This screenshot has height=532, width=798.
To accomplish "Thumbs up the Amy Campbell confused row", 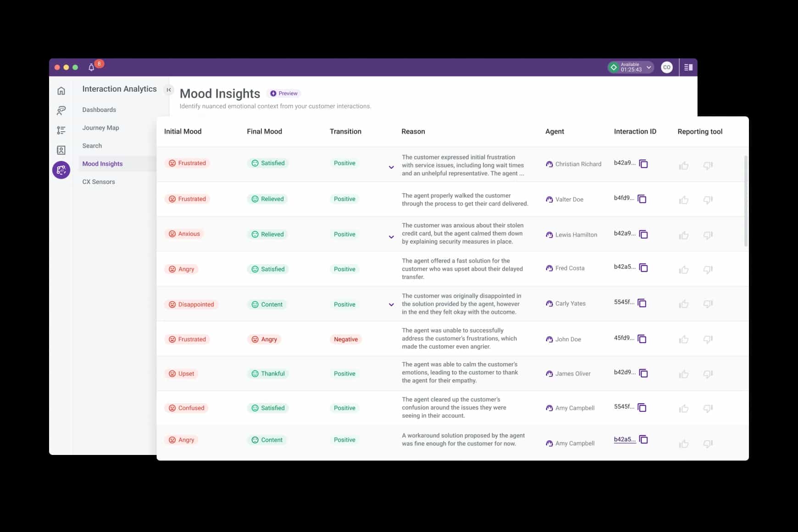I will (x=684, y=409).
